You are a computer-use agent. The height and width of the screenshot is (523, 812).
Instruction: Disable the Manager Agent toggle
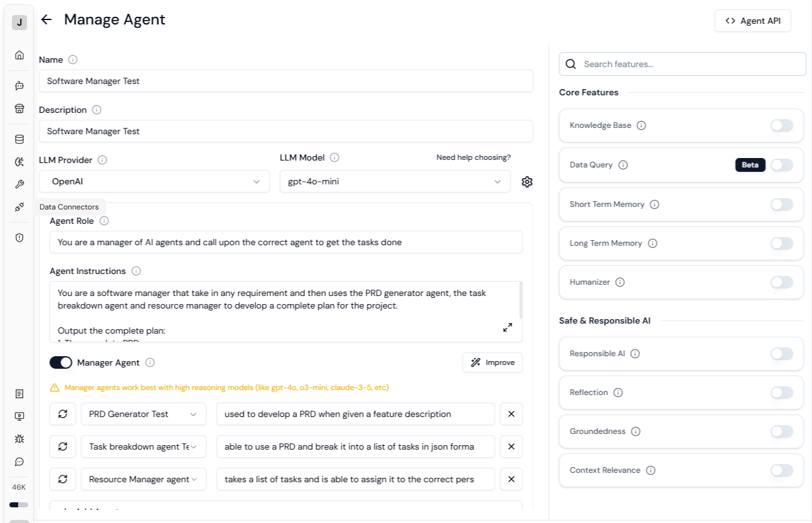click(61, 362)
